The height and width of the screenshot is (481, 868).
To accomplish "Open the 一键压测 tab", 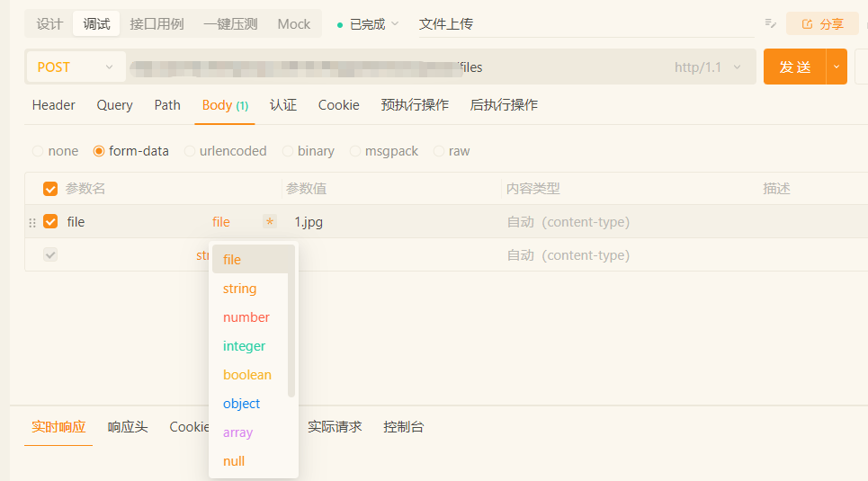I will 230,24.
